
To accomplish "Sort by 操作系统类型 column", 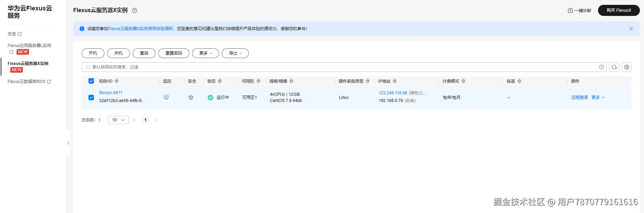I will tap(368, 81).
